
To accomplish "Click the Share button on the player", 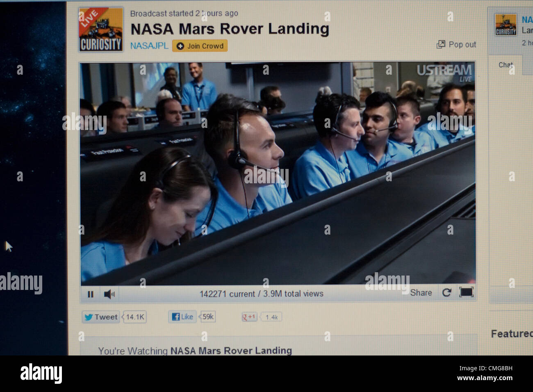I will coord(421,293).
